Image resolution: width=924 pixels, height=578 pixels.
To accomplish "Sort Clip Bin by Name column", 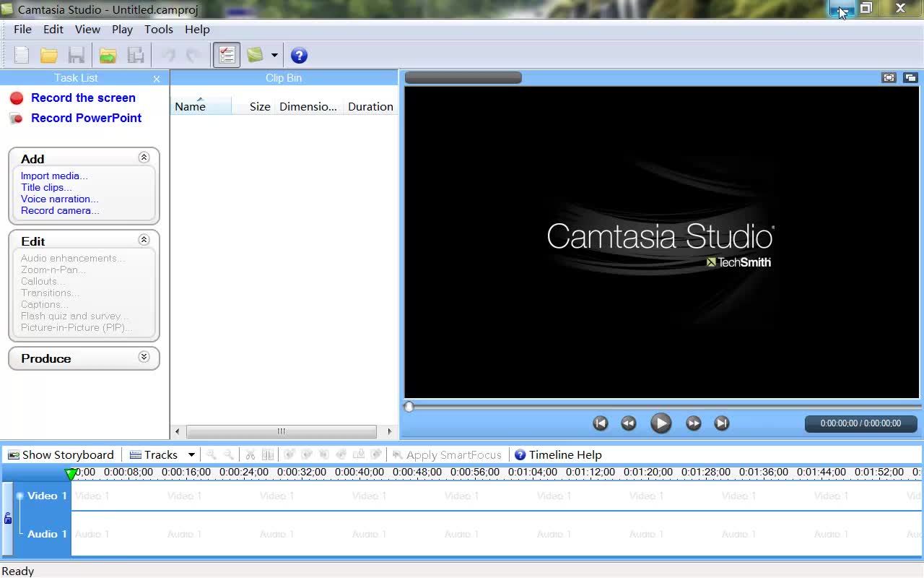I will click(201, 106).
